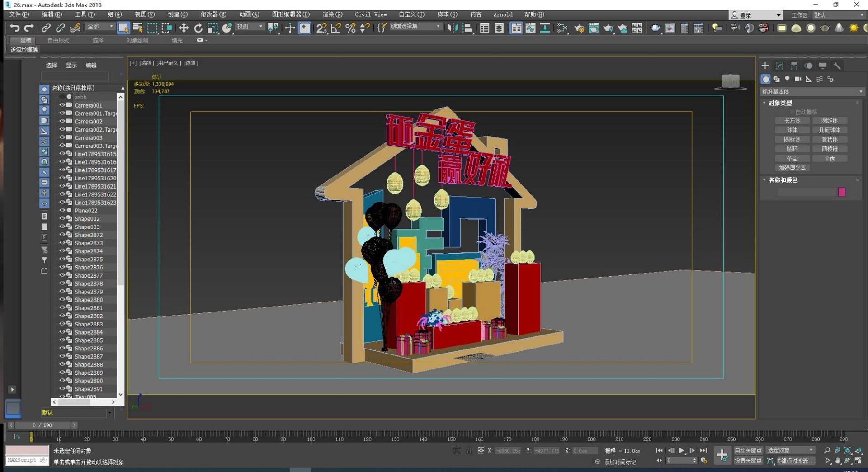Hide Camera001 with its eye icon
The height and width of the screenshot is (472, 868).
click(62, 105)
